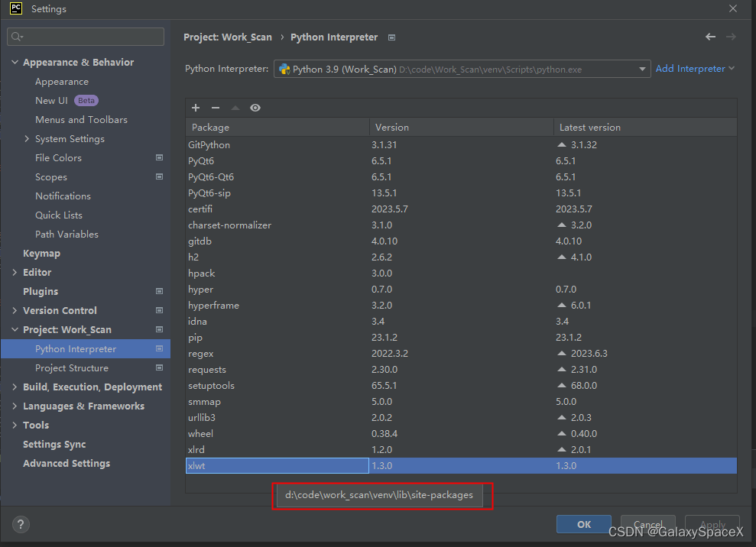Click the back navigation arrow
The width and height of the screenshot is (756, 547).
[x=710, y=37]
